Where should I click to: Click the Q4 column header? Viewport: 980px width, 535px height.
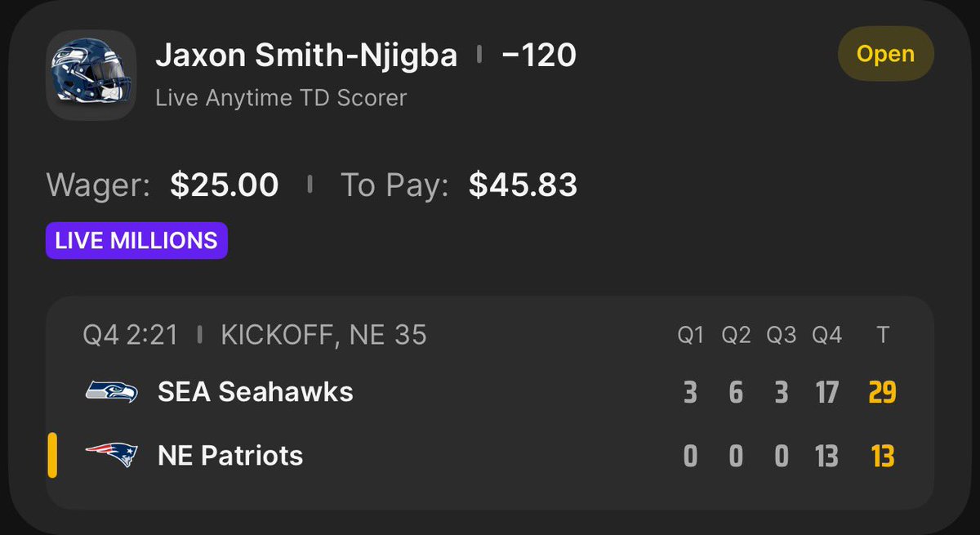click(826, 336)
